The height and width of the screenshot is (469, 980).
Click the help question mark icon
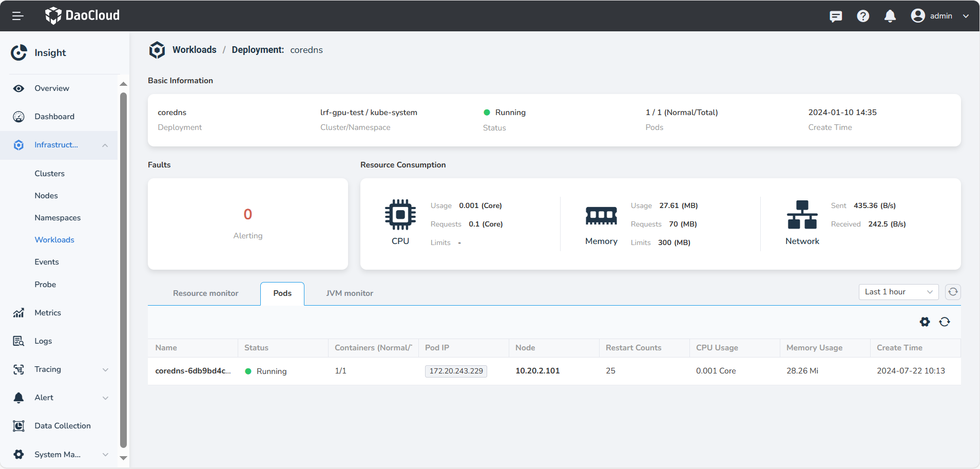863,16
